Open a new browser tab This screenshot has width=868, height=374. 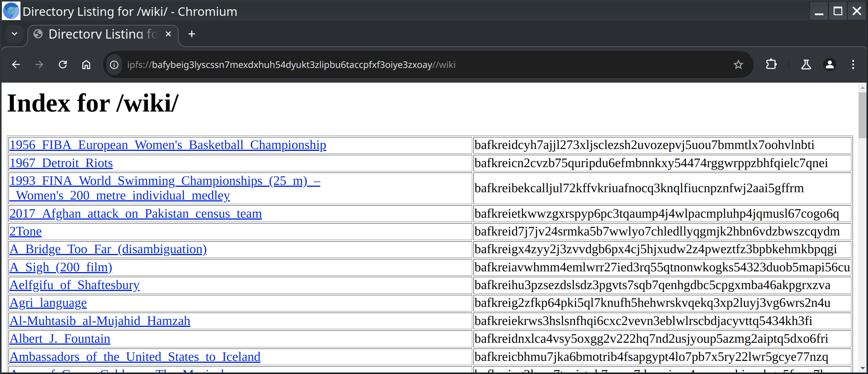[191, 34]
